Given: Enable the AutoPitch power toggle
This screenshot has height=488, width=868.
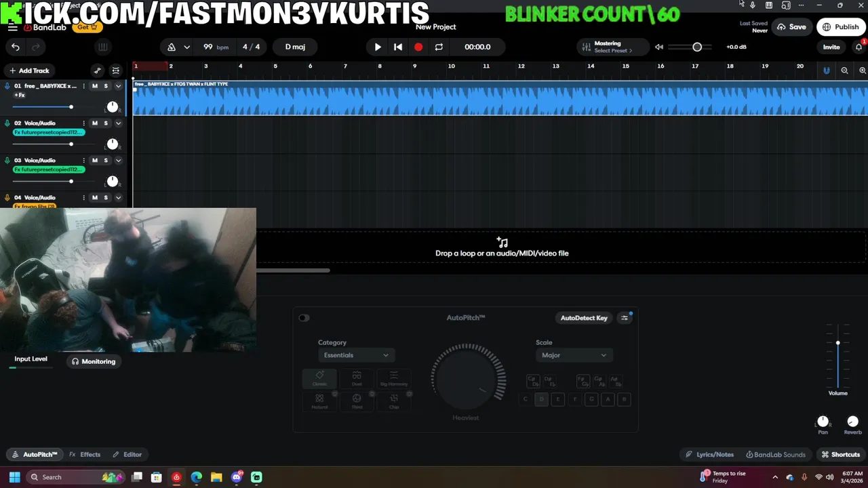Looking at the screenshot, I should click(304, 318).
